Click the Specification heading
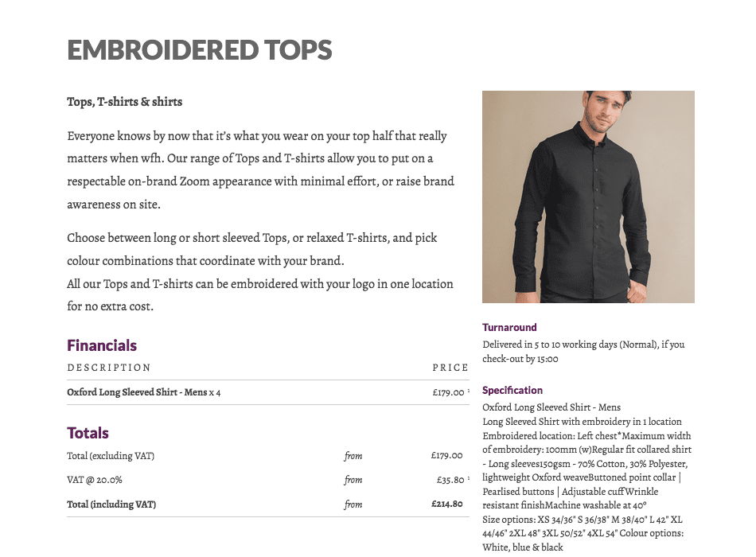This screenshot has height=557, width=756. pyautogui.click(x=512, y=390)
